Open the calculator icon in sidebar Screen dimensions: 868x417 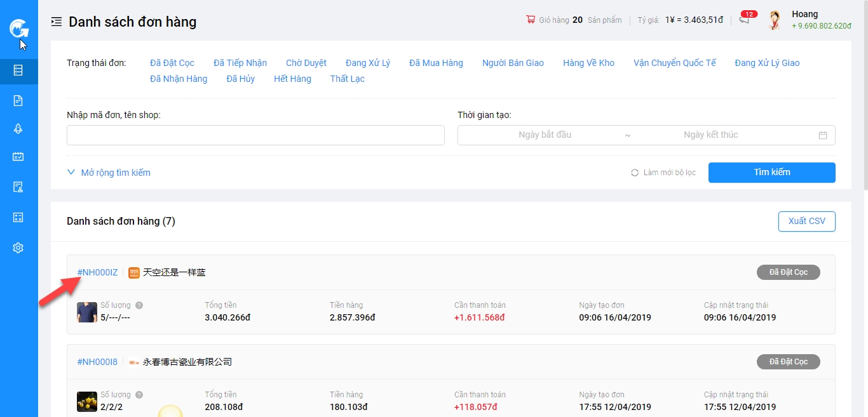pyautogui.click(x=18, y=218)
